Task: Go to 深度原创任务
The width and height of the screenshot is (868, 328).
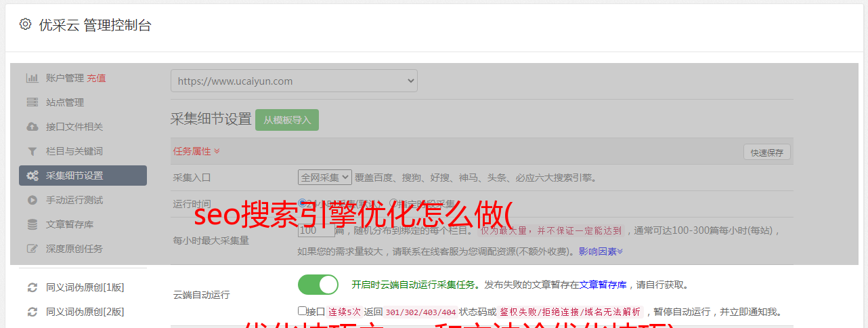Action: click(x=74, y=249)
